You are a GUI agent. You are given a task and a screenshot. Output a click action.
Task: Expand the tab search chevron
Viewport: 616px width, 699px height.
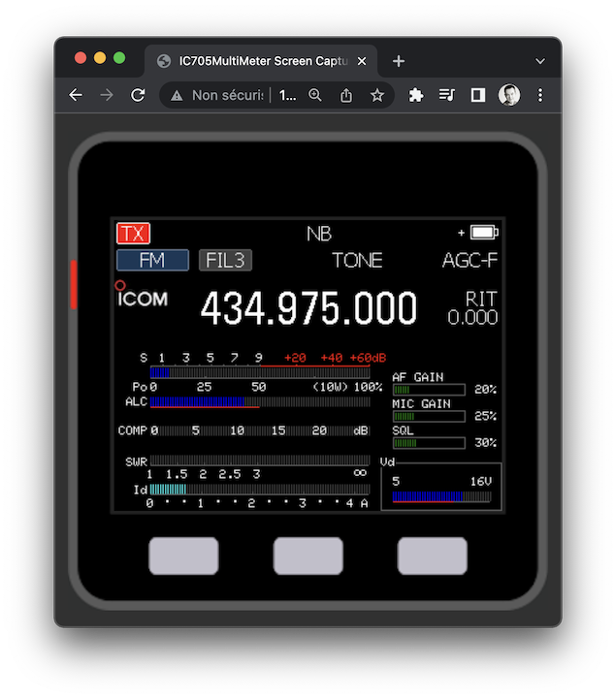(540, 61)
